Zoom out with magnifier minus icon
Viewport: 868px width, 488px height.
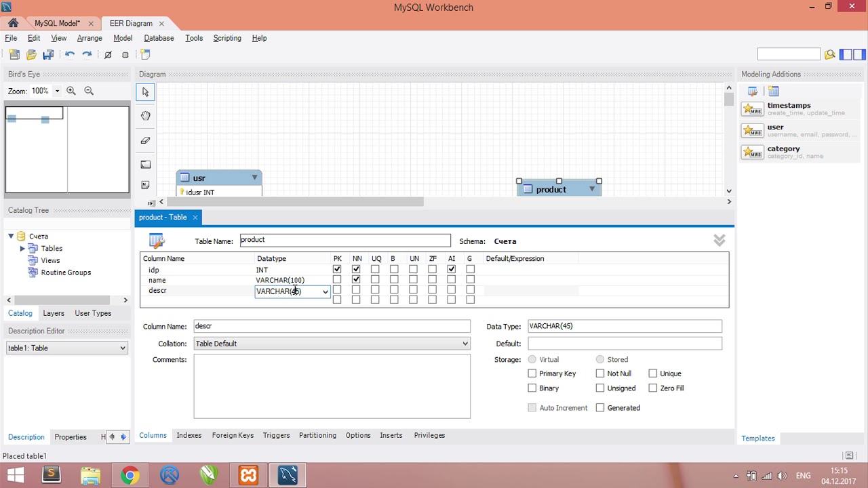(x=89, y=91)
